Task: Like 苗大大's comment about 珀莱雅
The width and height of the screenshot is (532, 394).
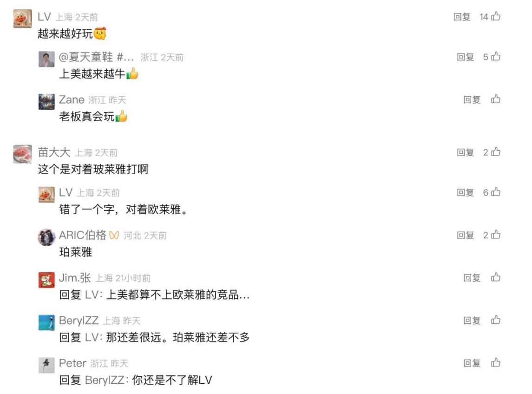Action: pos(496,151)
